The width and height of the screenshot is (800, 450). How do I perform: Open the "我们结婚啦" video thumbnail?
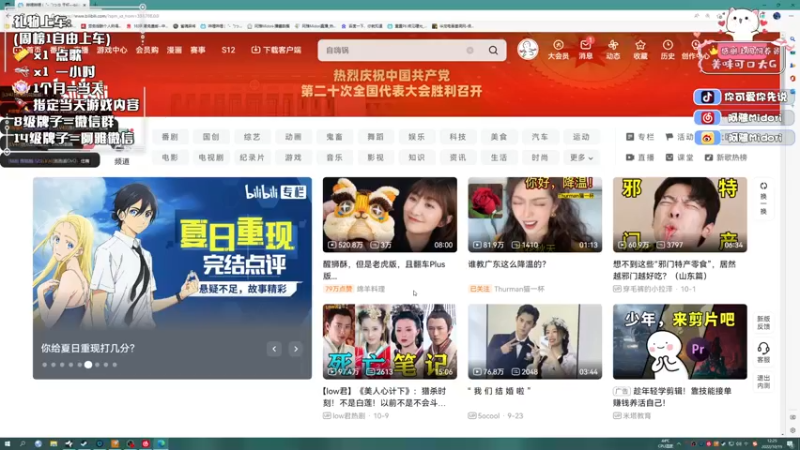tap(535, 341)
